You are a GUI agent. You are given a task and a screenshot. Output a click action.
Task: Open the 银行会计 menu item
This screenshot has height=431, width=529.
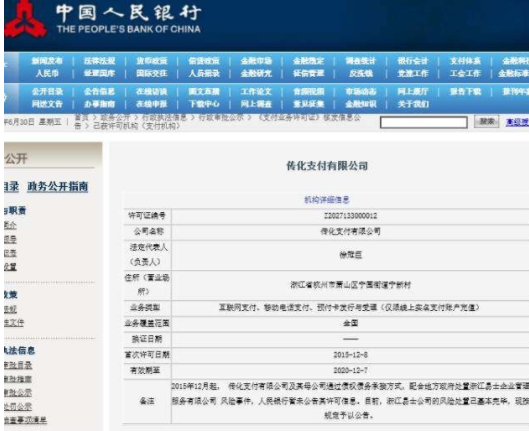point(413,61)
